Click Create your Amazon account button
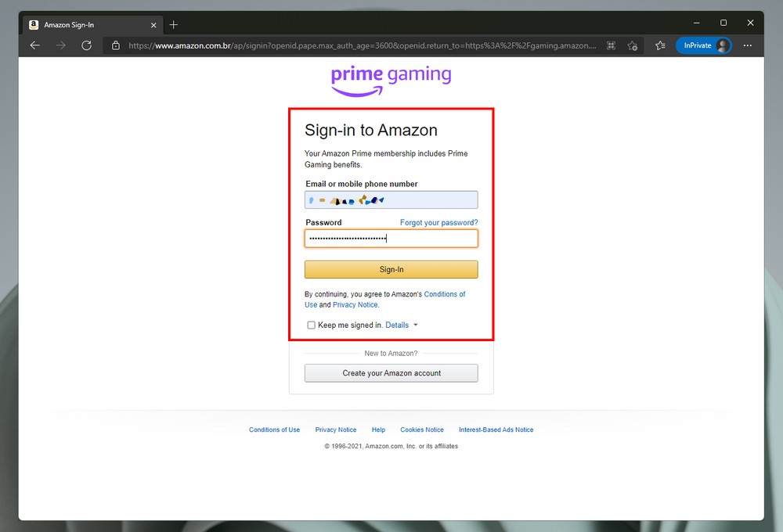This screenshot has width=783, height=532. tap(391, 373)
